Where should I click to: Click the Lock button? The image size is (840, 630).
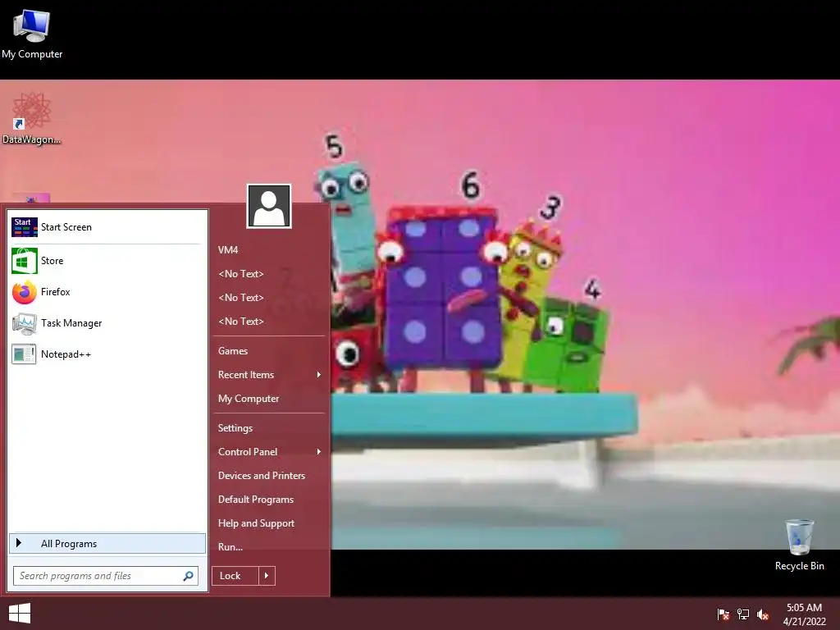click(235, 576)
